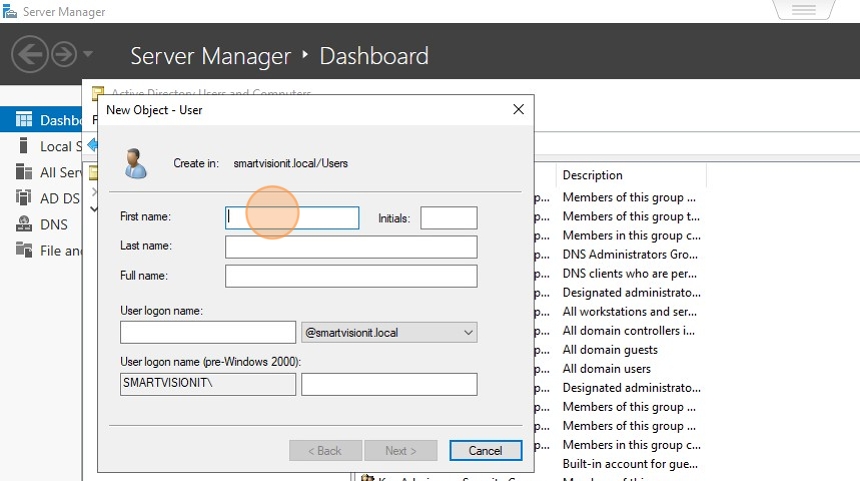The image size is (860, 481).
Task: Click the Server Manager breadcrumb in header
Action: [211, 56]
